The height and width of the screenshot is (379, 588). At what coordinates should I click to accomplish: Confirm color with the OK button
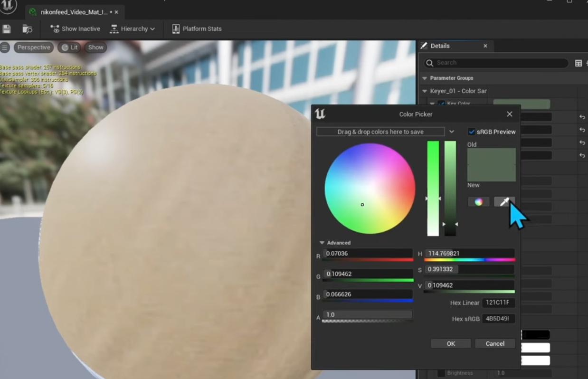click(x=451, y=343)
